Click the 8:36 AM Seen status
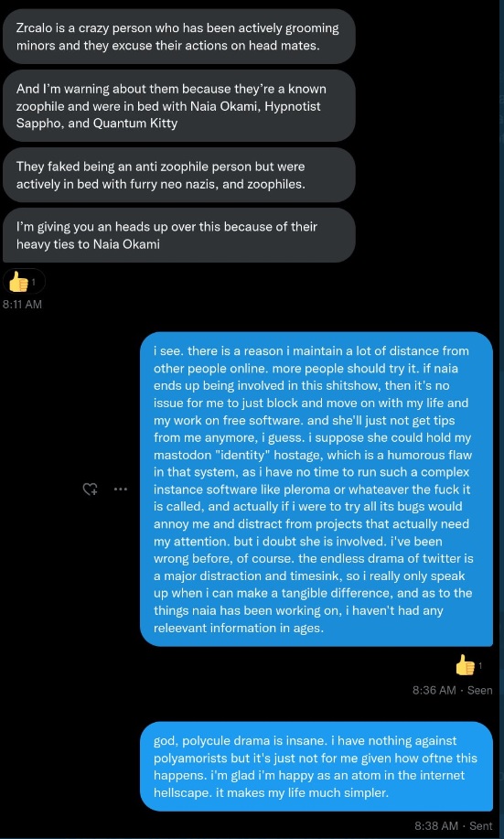Screen dimensions: 504x839 (452, 690)
